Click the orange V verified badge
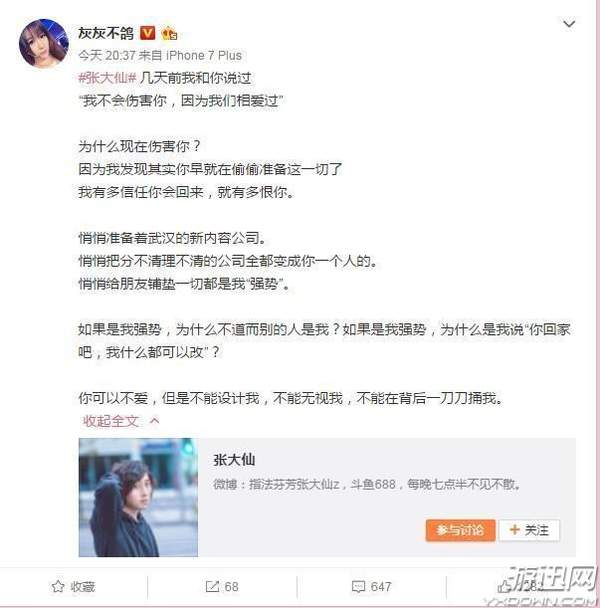 [147, 33]
